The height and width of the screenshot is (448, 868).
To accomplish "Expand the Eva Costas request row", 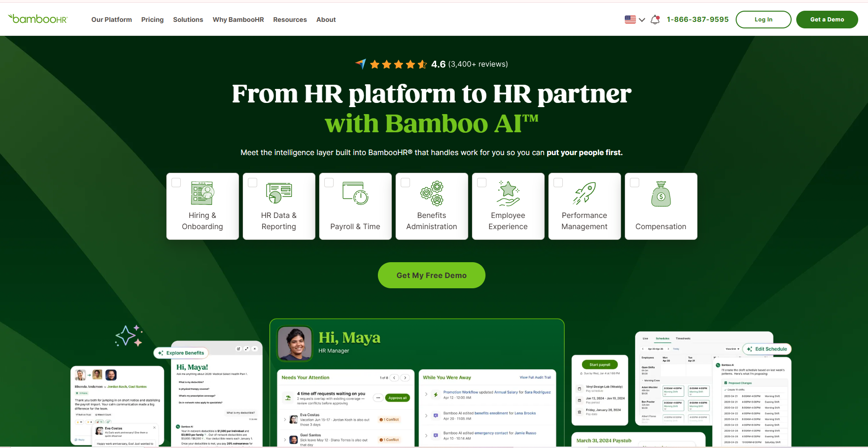I will pyautogui.click(x=285, y=420).
